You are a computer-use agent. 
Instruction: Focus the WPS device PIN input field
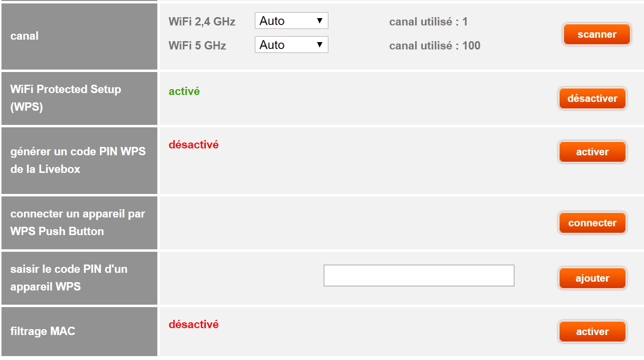coord(419,275)
